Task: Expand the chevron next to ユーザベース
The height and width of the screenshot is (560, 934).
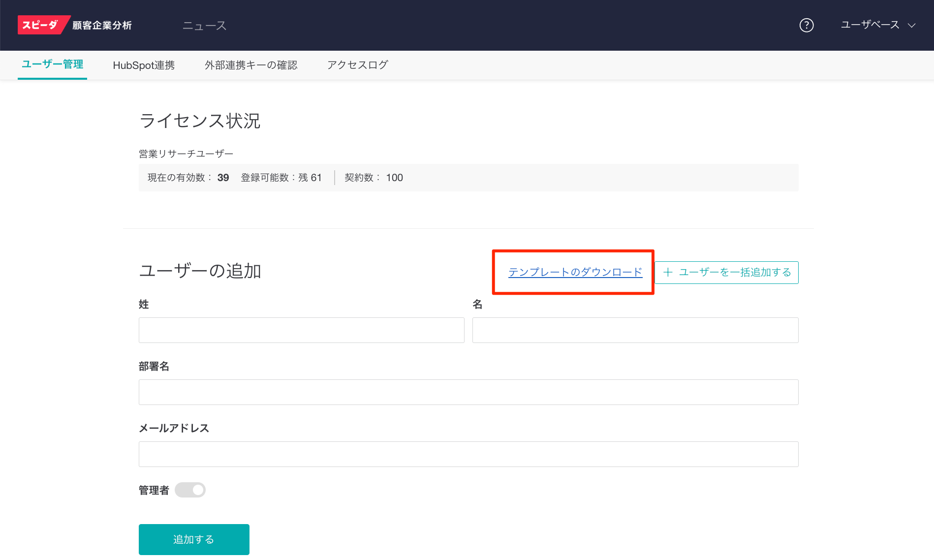Action: coord(912,26)
